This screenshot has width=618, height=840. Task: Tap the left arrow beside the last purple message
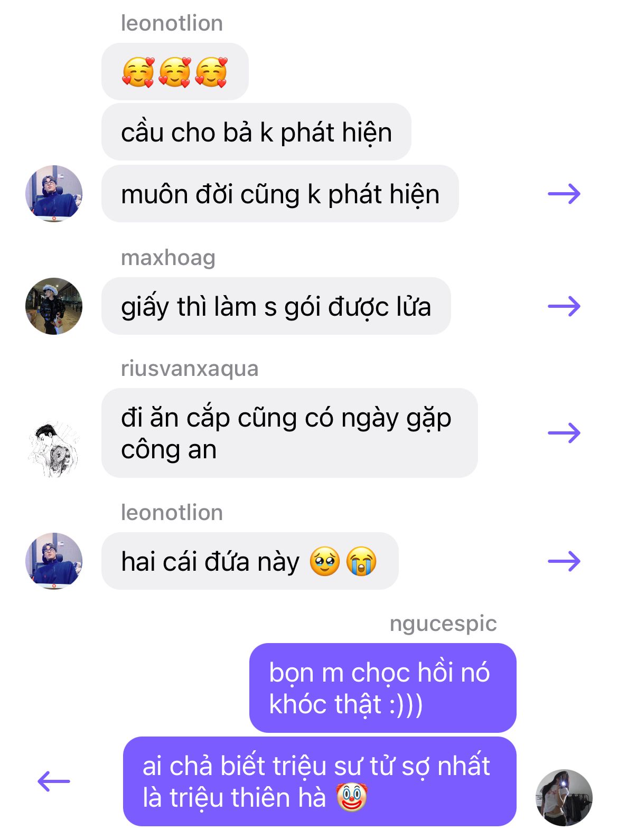pyautogui.click(x=54, y=781)
